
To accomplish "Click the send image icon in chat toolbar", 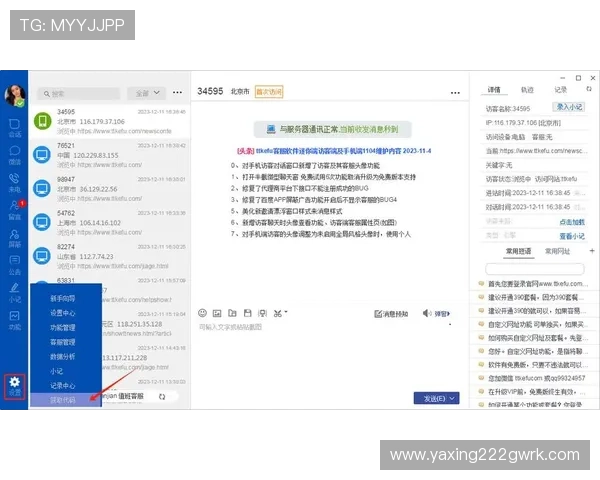I will (217, 313).
